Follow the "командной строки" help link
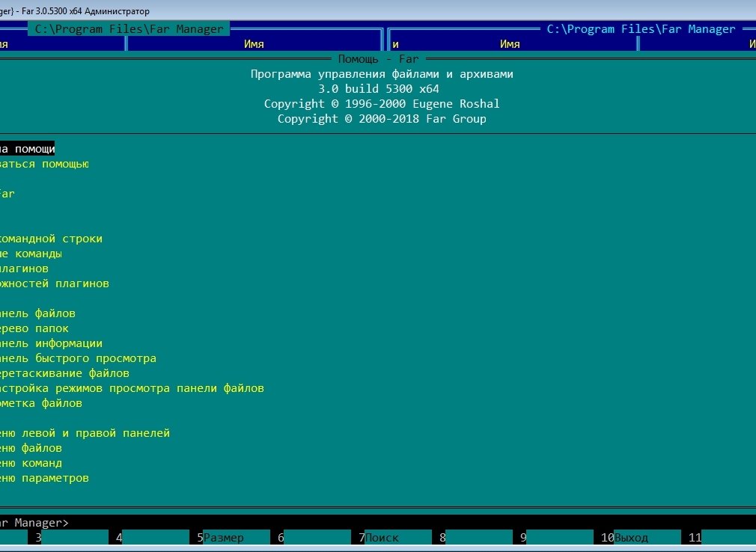The image size is (756, 552). (51, 239)
